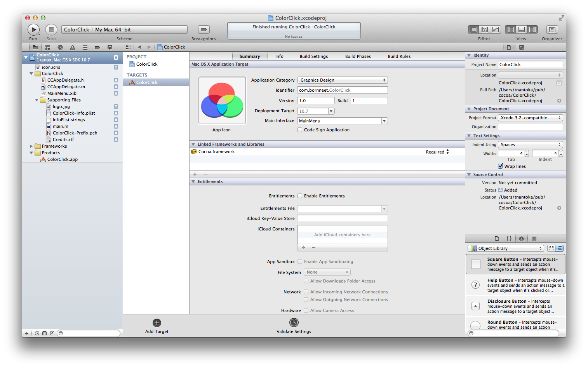Toggle the Breakpoints button in the toolbar

point(204,30)
